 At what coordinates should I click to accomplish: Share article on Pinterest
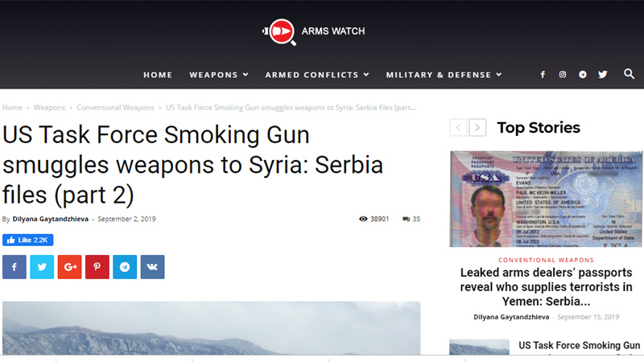click(x=97, y=267)
